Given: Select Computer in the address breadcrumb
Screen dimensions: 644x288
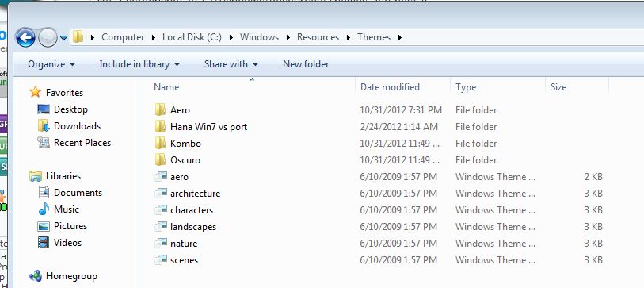Looking at the screenshot, I should coord(123,37).
